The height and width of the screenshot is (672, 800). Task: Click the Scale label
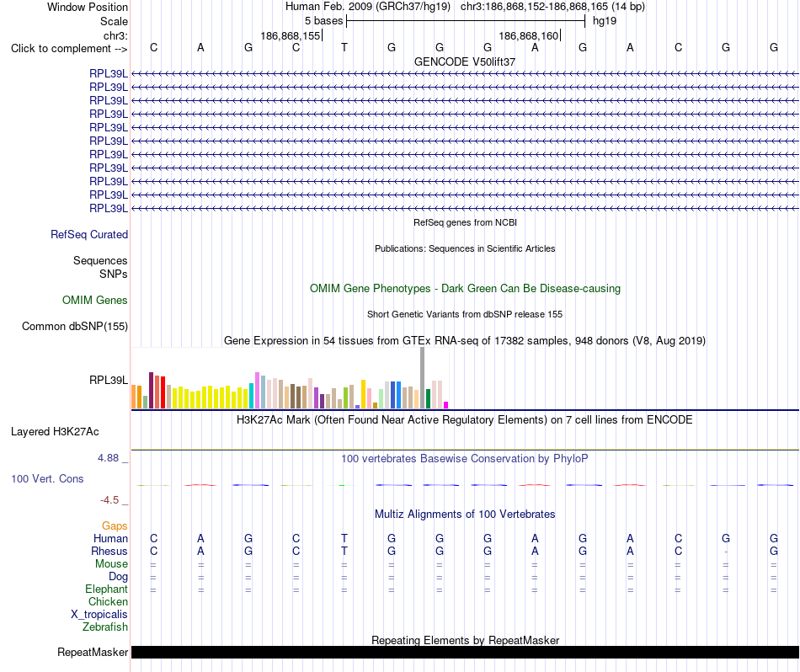click(114, 21)
